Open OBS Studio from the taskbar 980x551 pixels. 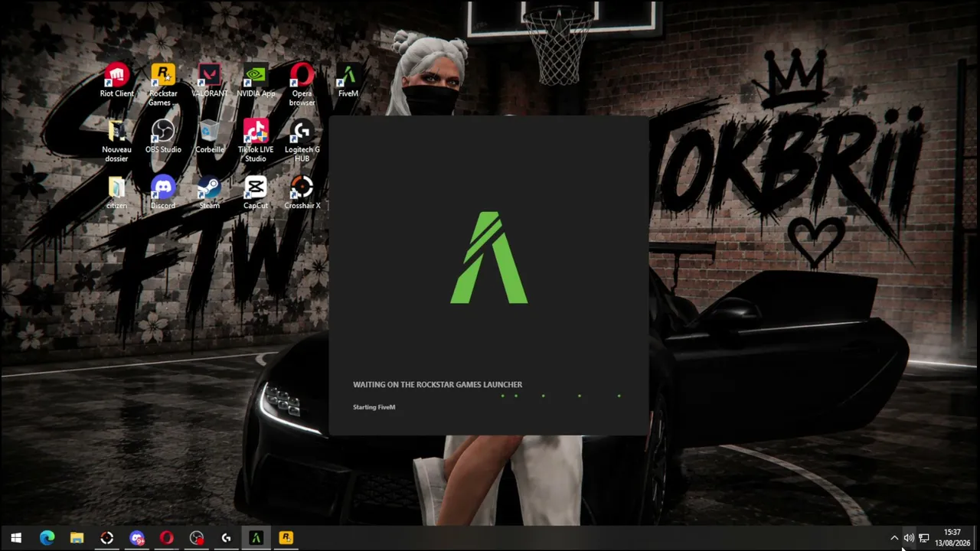coord(196,538)
